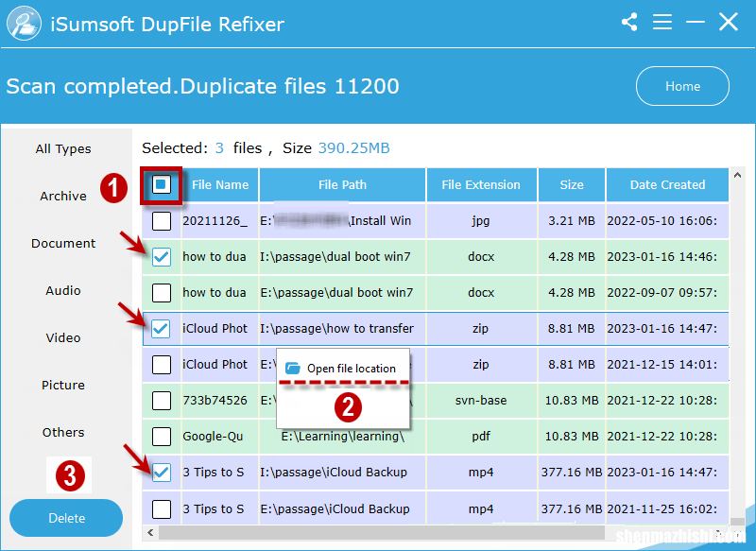The width and height of the screenshot is (756, 551).
Task: Click the iSumsoft DupFile Refixer logo
Action: point(24,23)
